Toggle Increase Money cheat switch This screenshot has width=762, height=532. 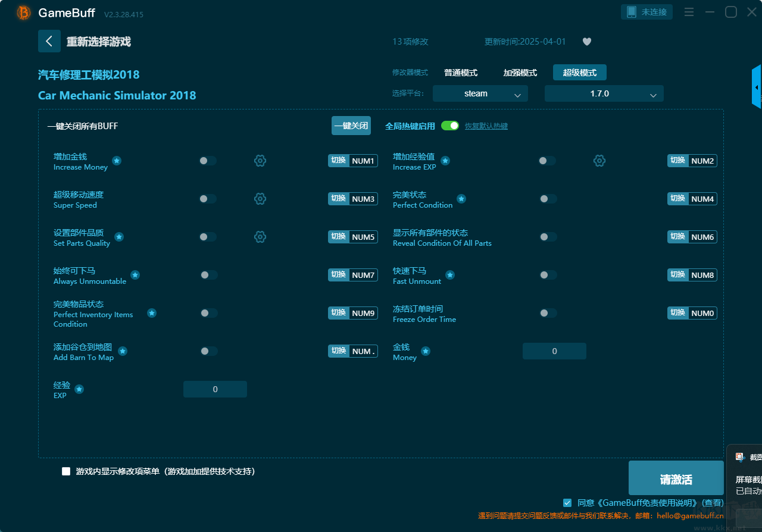pos(208,161)
